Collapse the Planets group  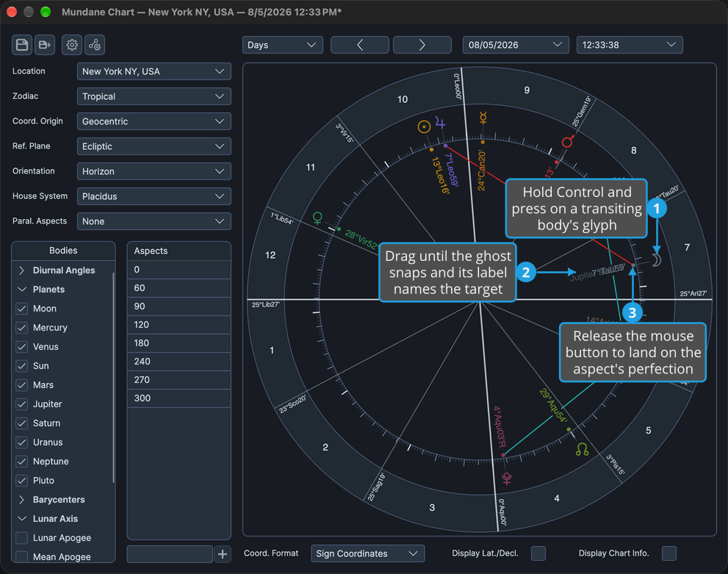coord(22,290)
